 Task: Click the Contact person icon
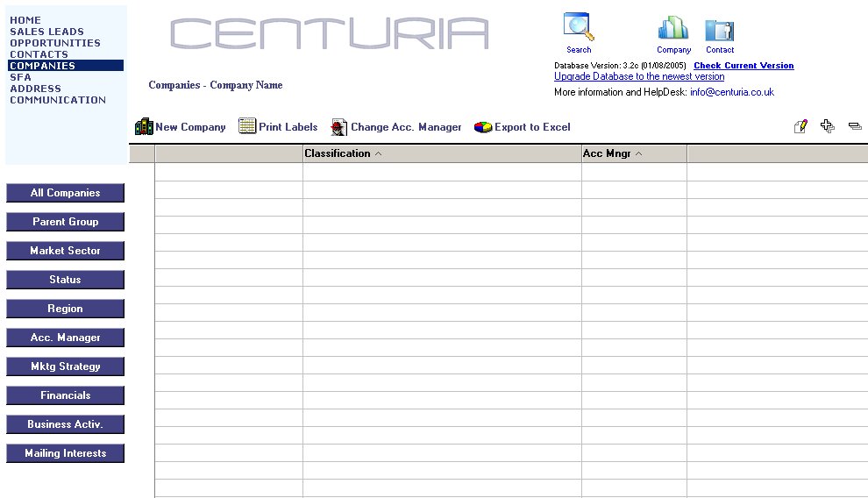720,30
